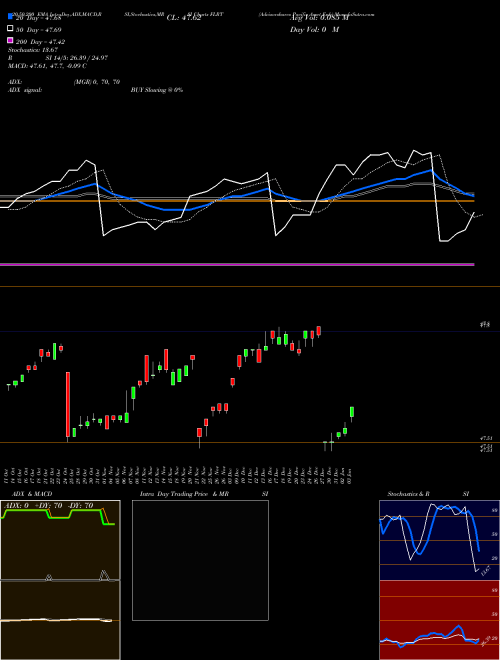Open the red RSI mini chart

[439, 620]
